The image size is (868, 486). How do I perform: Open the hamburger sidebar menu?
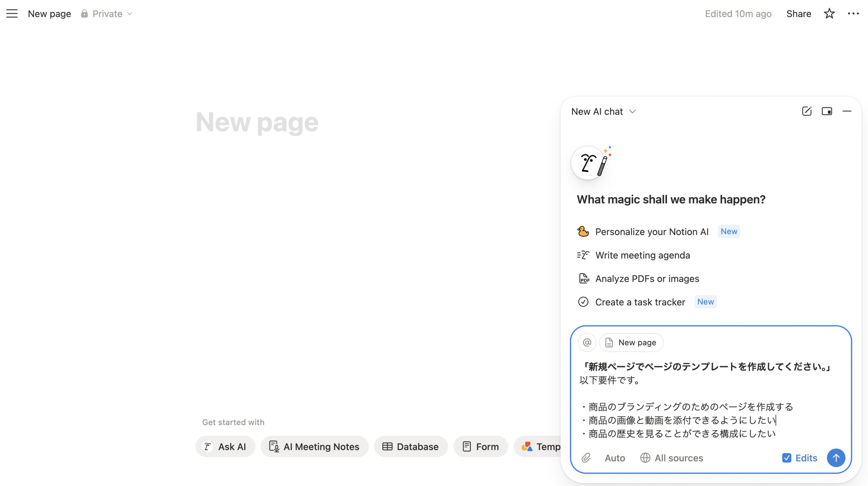pos(12,14)
